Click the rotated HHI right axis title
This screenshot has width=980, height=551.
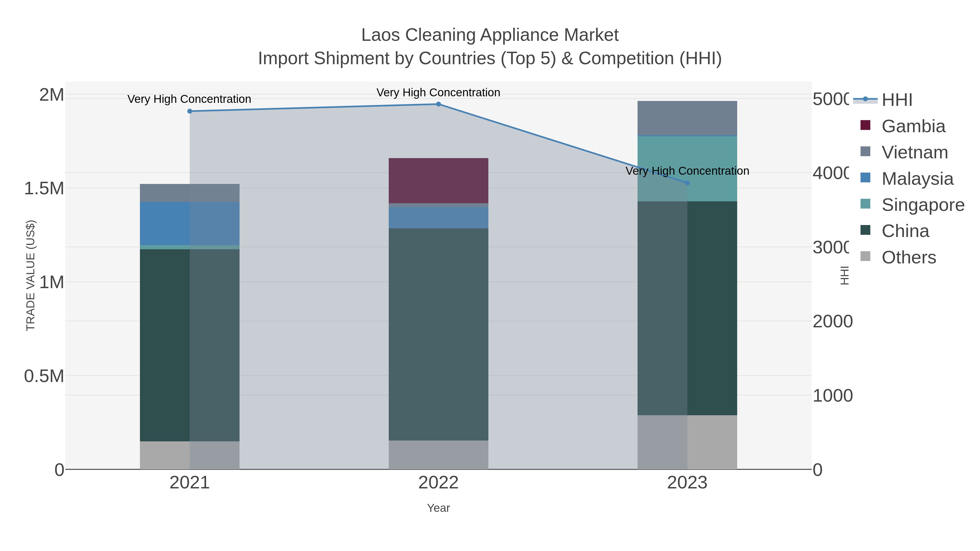pyautogui.click(x=844, y=275)
